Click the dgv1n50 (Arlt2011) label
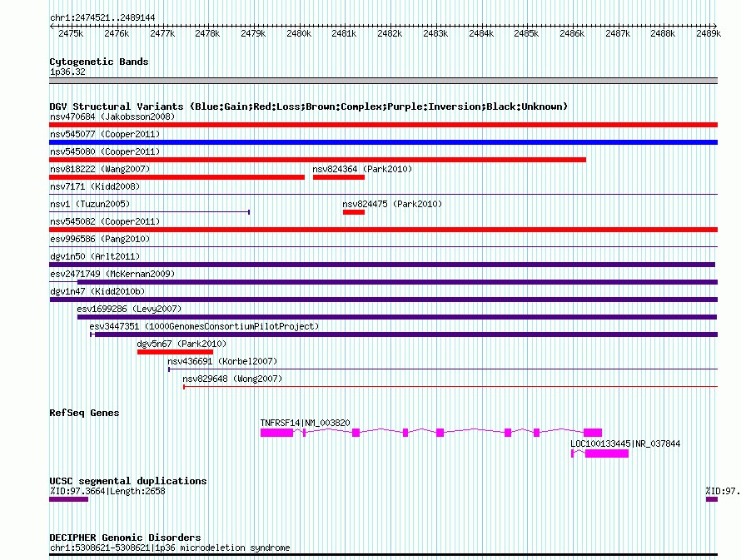This screenshot has width=741, height=560. point(95,256)
